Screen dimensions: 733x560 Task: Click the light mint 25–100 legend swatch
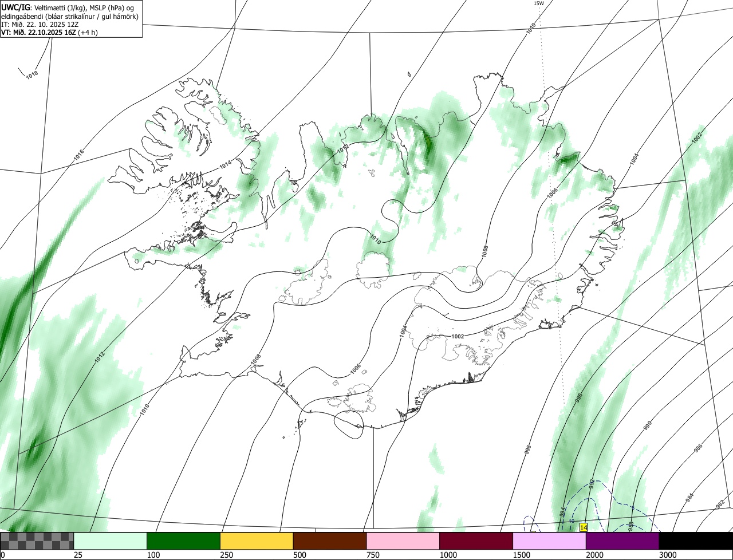[111, 541]
